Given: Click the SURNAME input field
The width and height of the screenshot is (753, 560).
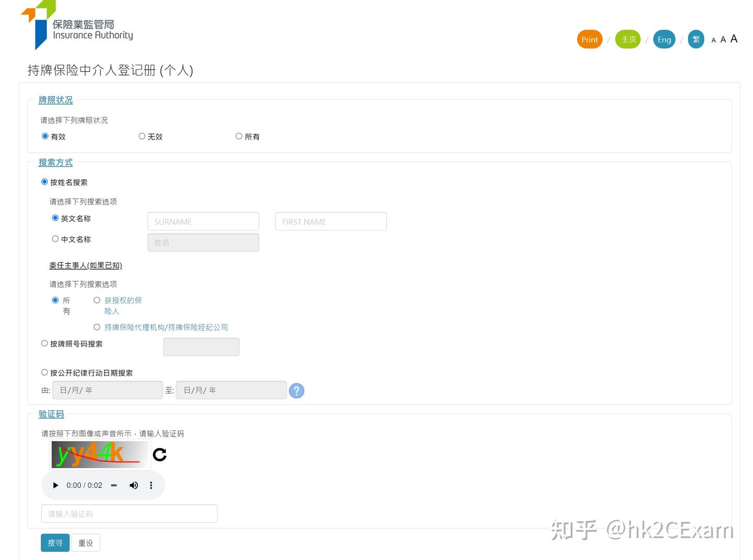Looking at the screenshot, I should pyautogui.click(x=203, y=221).
